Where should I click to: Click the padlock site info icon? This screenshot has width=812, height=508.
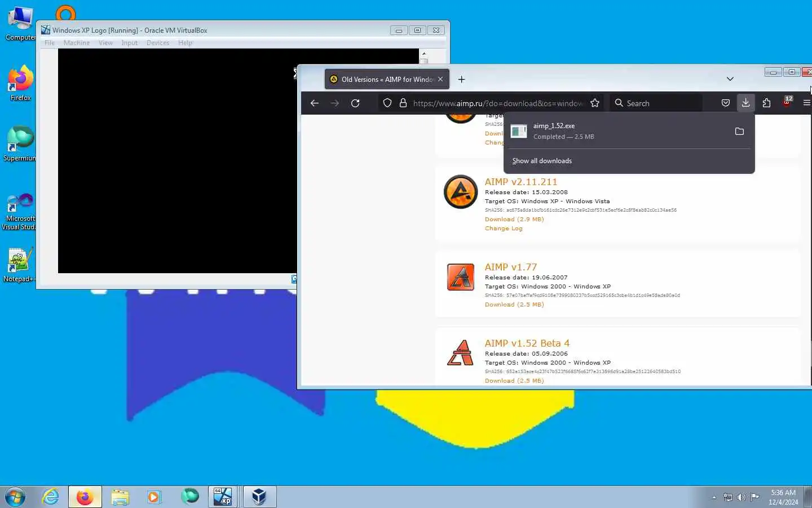pos(403,103)
